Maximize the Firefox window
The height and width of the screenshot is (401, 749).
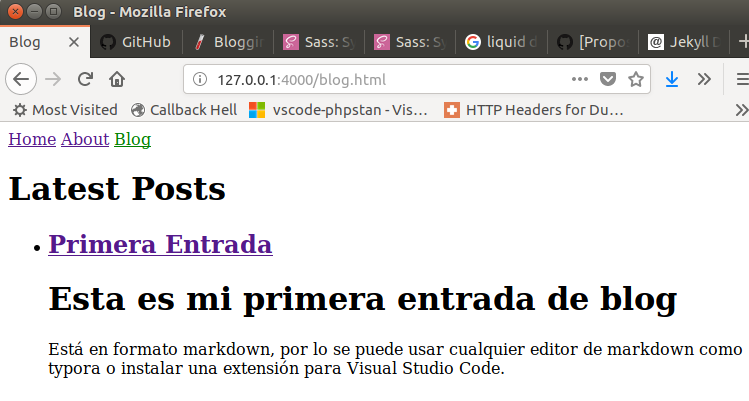(x=54, y=11)
